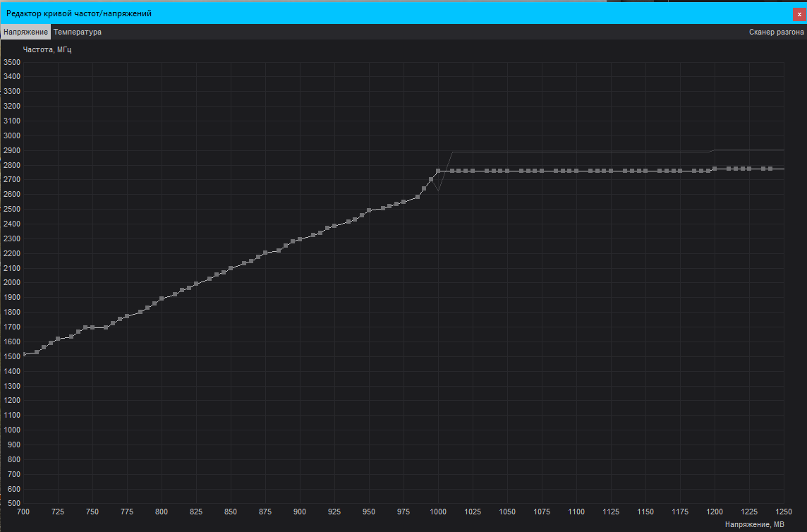Click the 775 voltage axis label

point(126,512)
